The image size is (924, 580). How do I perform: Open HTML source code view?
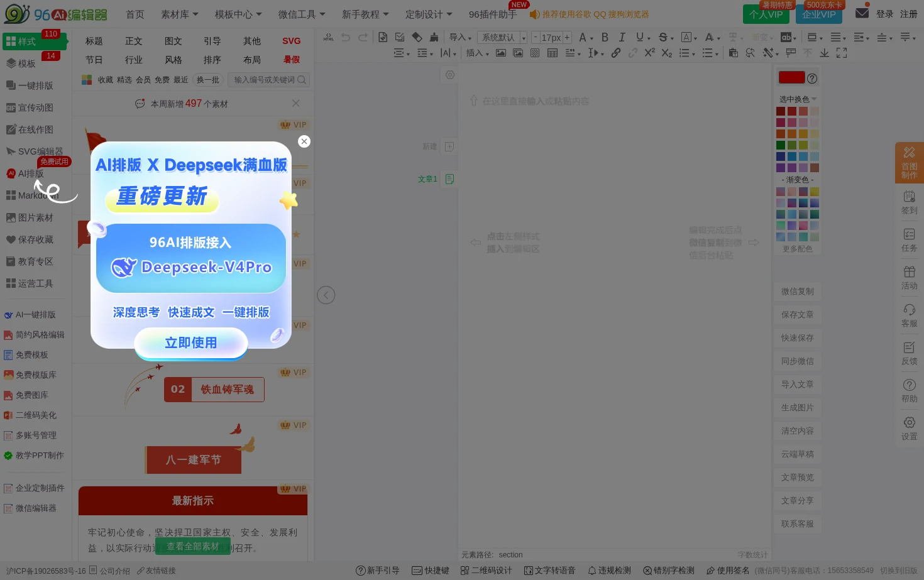[328, 38]
